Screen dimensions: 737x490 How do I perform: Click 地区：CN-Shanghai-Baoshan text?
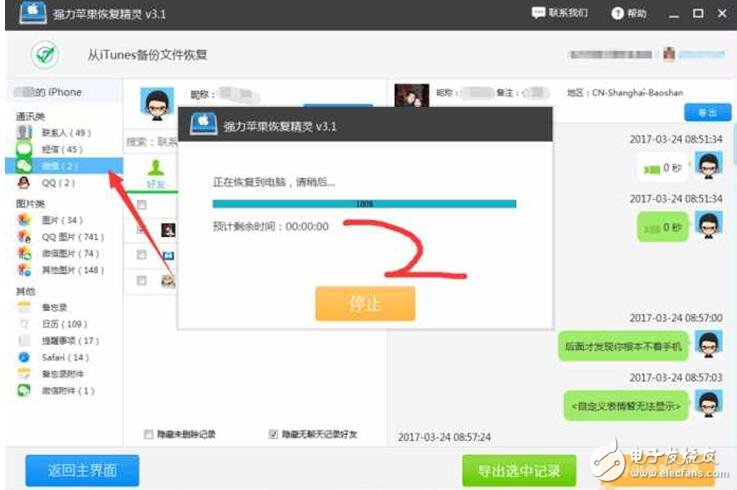tap(625, 93)
